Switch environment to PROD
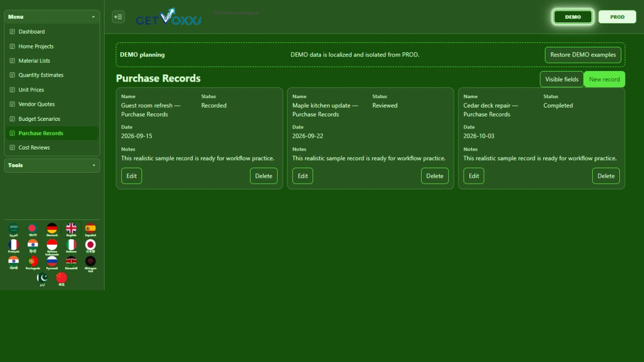Viewport: 644px width, 362px height. [x=617, y=17]
